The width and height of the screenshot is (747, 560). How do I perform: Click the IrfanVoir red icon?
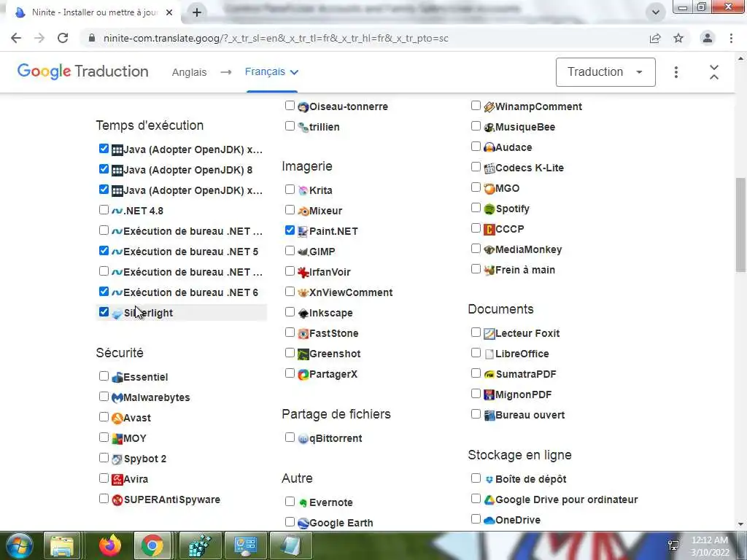(x=303, y=273)
